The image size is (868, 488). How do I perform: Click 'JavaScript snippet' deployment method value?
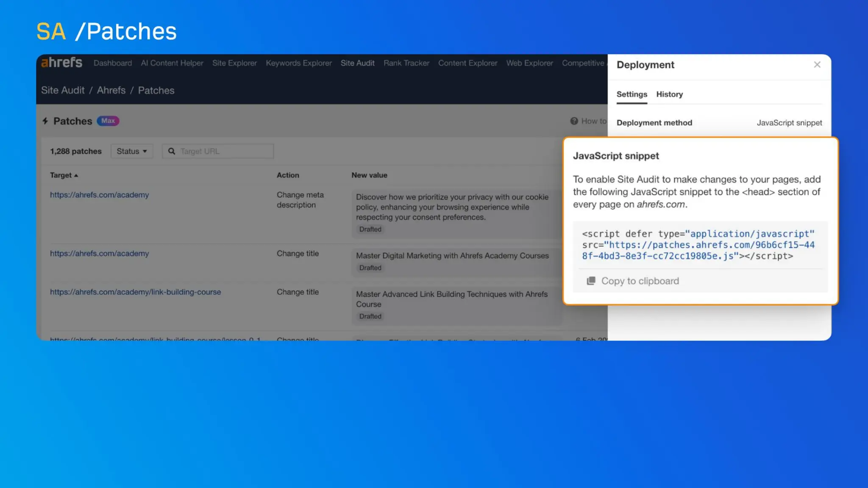point(790,123)
